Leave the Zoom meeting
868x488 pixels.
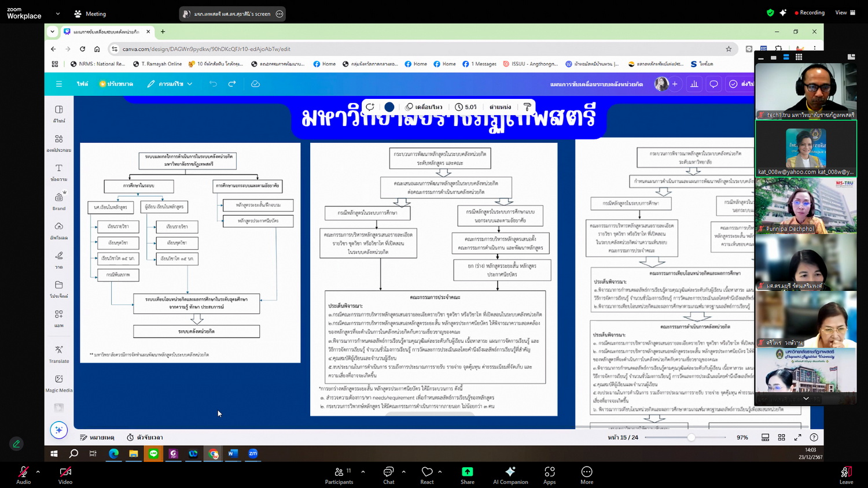tap(845, 475)
